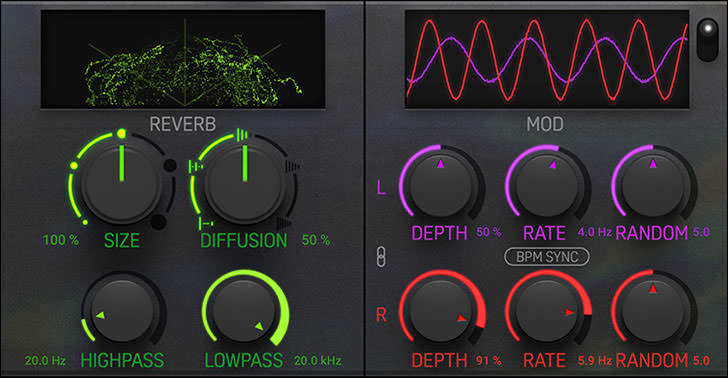Click the left channel RATE knob
This screenshot has width=728, height=378.
(547, 186)
